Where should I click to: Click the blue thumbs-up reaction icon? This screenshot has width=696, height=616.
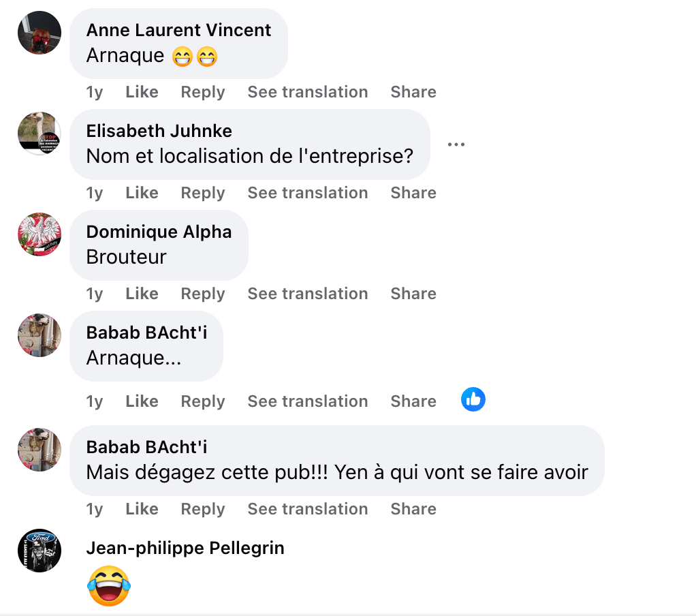click(473, 399)
